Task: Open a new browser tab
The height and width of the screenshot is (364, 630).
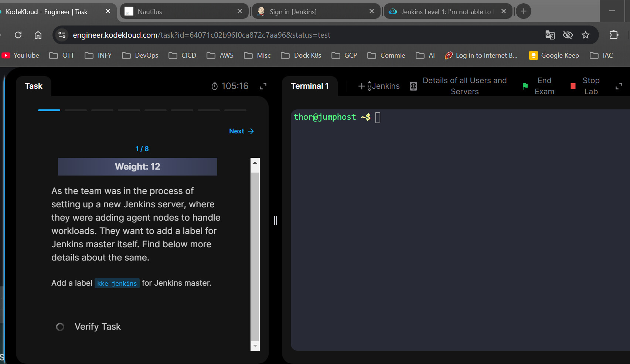Action: tap(523, 11)
